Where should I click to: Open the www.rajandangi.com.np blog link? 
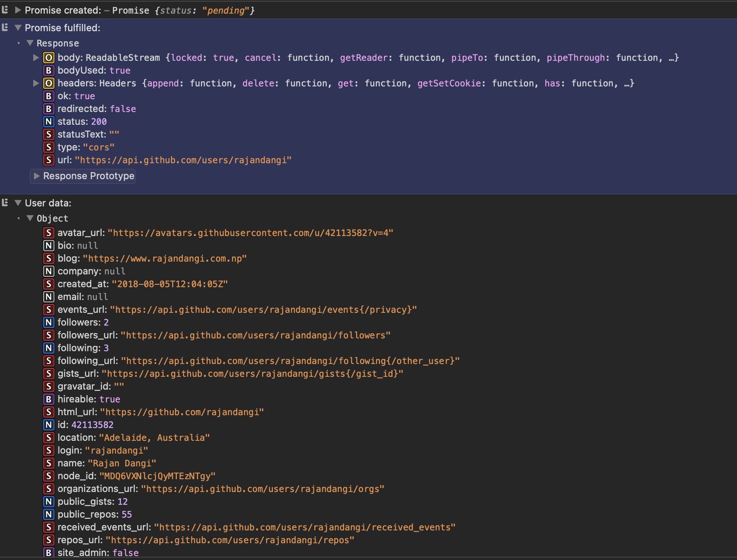point(165,258)
